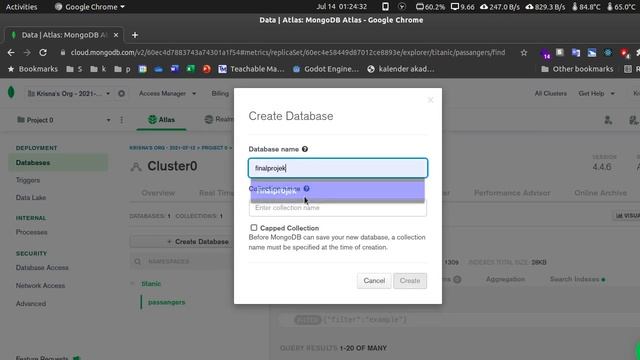Close the Data Atlas browser tab
The image size is (640, 360).
[116, 35]
